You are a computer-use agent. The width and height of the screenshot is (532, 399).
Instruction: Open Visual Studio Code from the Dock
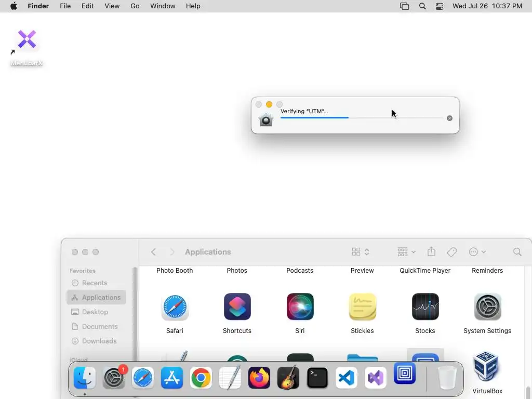point(347,378)
